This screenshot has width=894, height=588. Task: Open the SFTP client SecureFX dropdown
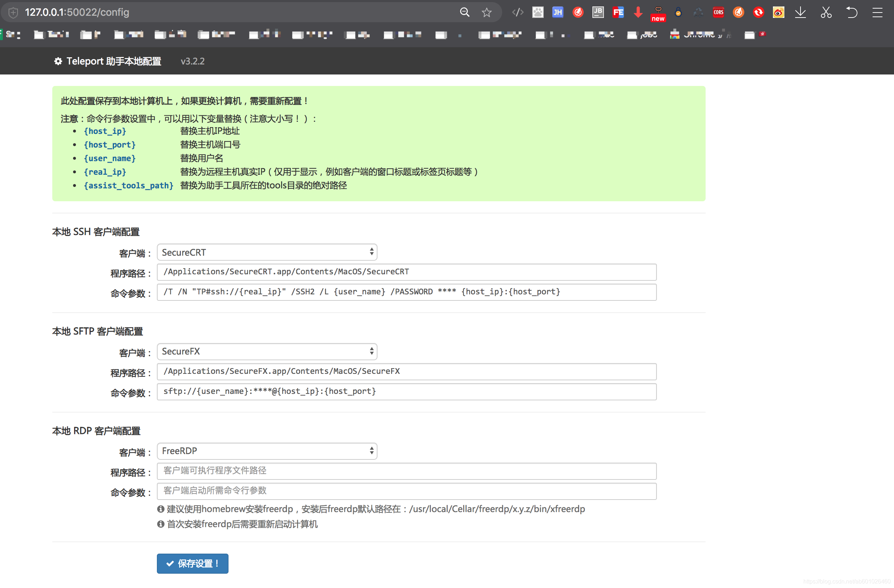click(267, 351)
